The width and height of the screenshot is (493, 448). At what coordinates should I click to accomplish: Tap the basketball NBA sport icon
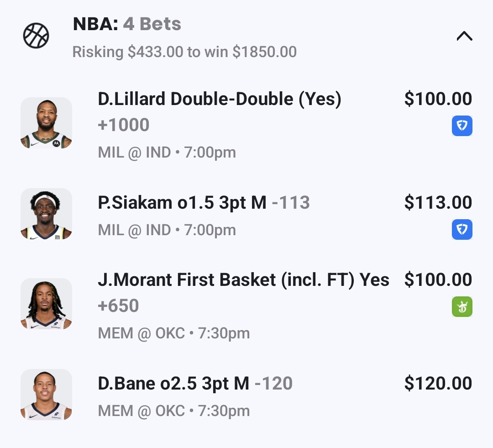(x=36, y=36)
